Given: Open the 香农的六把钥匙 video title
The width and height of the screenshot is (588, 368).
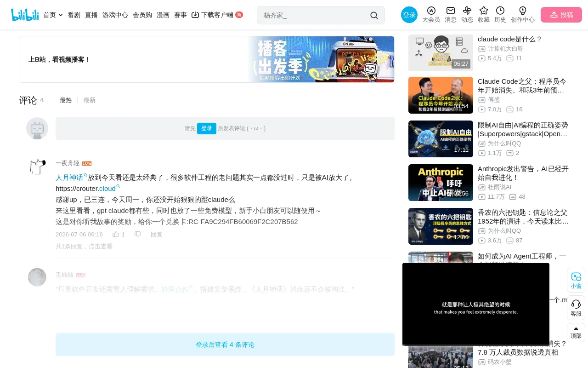Looking at the screenshot, I should pyautogui.click(x=523, y=217).
